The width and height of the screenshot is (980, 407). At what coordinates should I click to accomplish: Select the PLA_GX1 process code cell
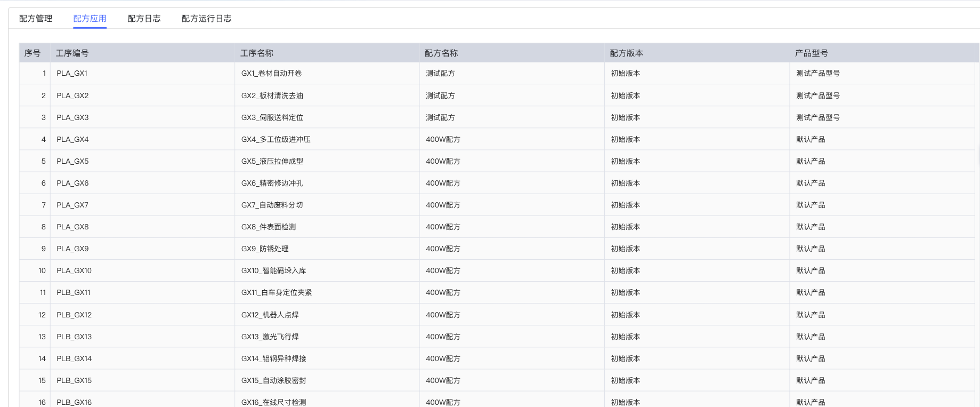[72, 74]
